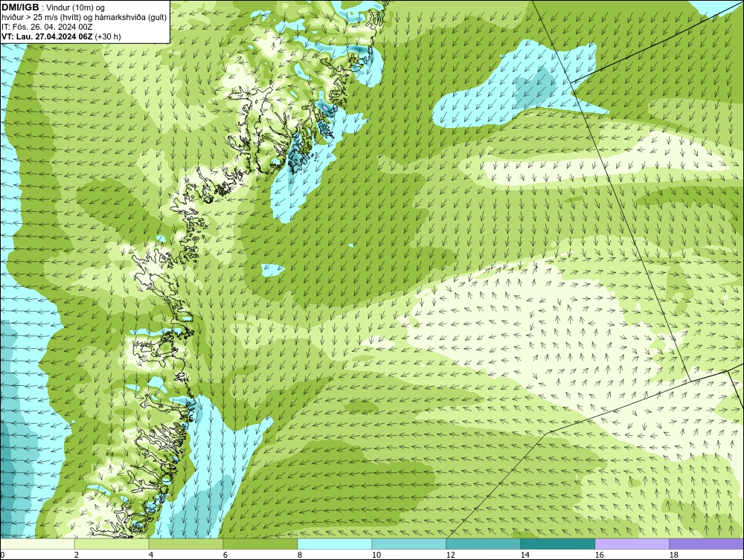Click the legend label '10'

(x=376, y=555)
